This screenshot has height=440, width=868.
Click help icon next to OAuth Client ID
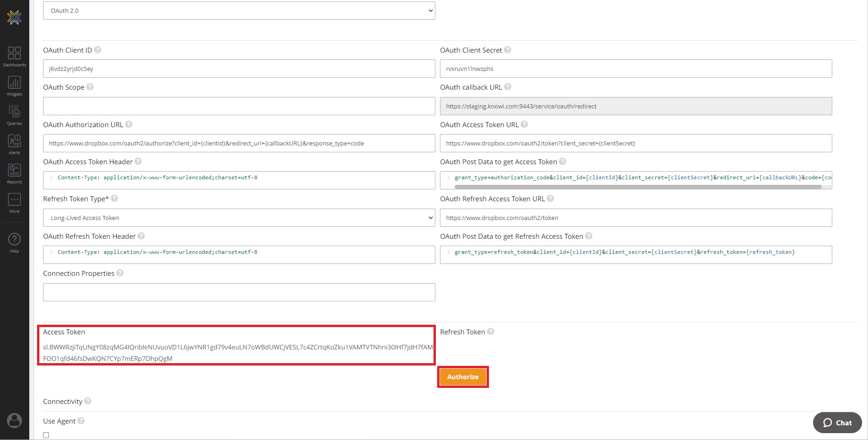coord(98,50)
